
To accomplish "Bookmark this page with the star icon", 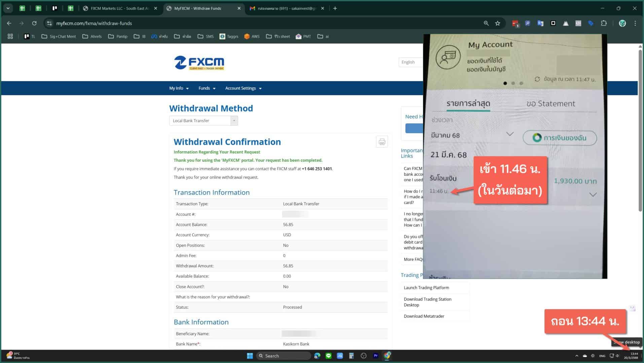I will point(498,23).
